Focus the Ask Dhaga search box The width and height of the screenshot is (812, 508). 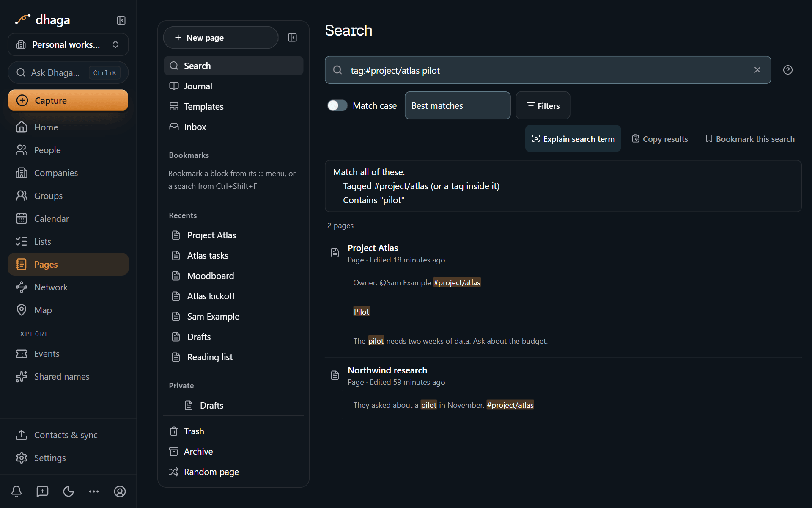68,72
